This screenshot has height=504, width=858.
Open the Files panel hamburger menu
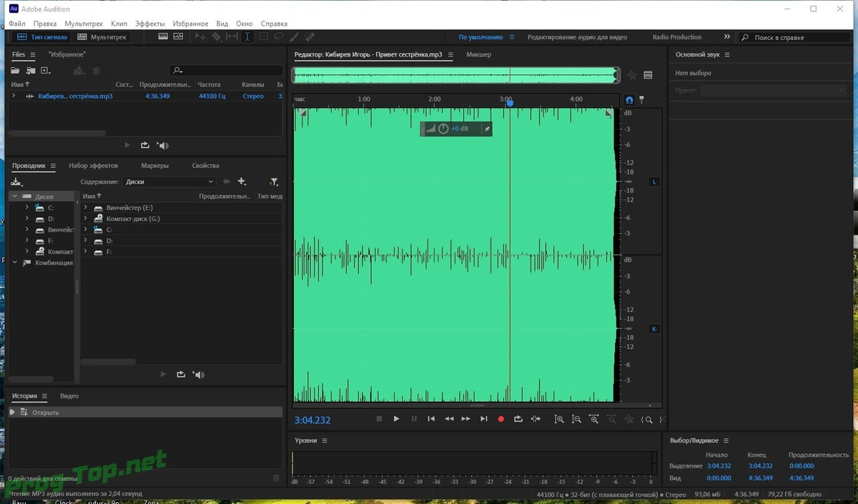[33, 54]
